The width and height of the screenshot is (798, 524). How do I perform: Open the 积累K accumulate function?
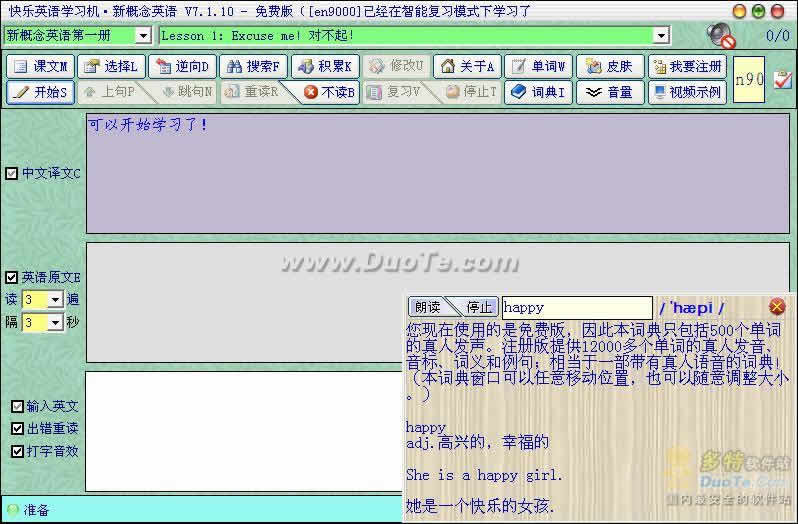(x=325, y=67)
